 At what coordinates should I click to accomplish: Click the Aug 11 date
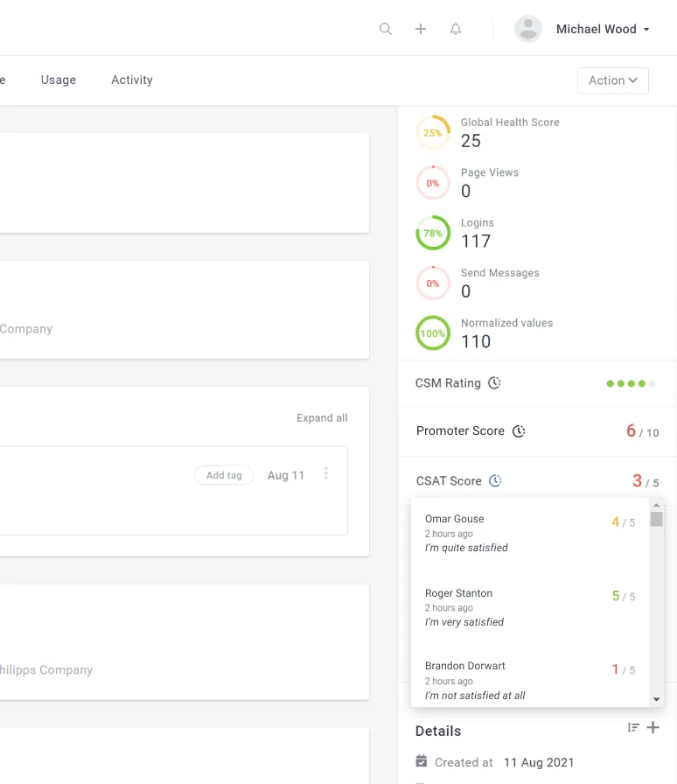pos(286,475)
